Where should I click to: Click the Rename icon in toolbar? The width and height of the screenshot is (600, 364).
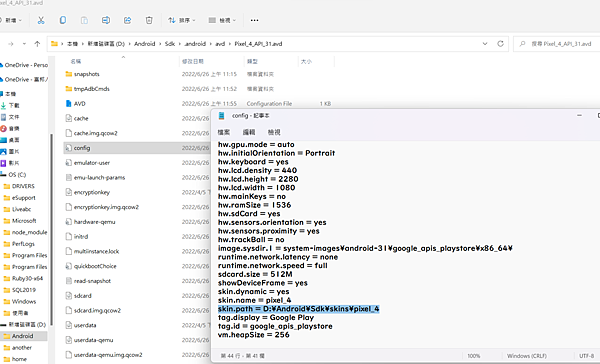(x=106, y=20)
